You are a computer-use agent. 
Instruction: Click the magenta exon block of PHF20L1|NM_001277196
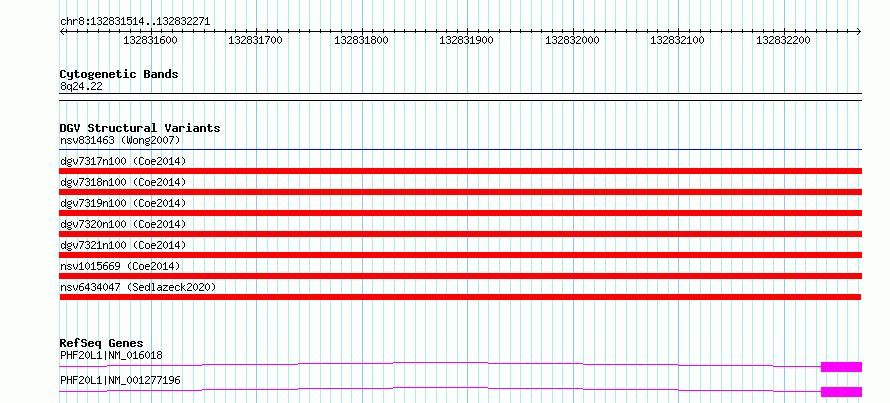(x=841, y=392)
